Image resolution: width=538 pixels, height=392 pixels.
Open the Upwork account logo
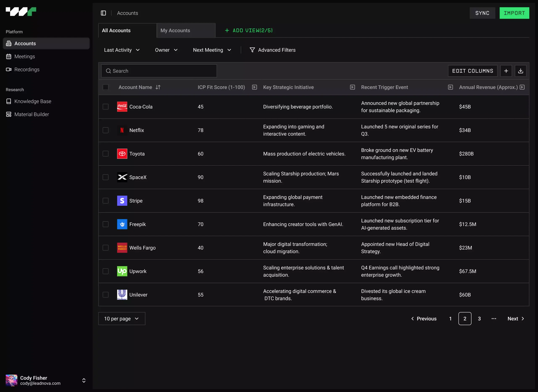(x=122, y=271)
